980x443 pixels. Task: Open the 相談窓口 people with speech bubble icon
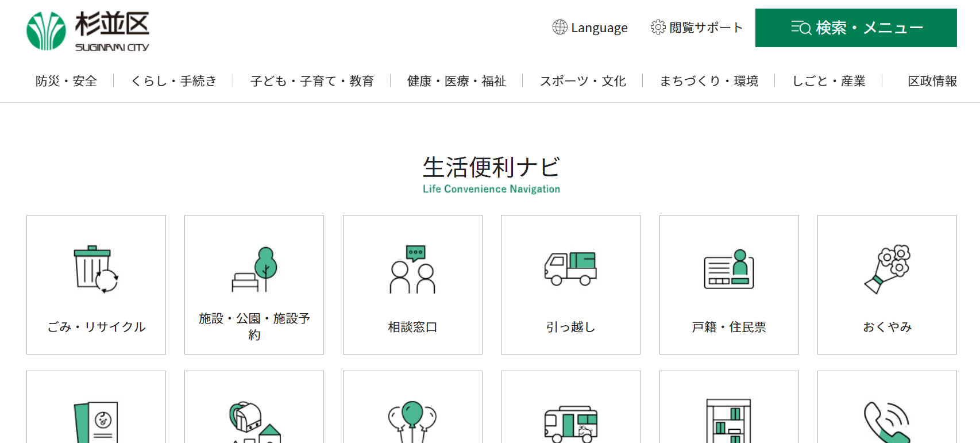(412, 269)
